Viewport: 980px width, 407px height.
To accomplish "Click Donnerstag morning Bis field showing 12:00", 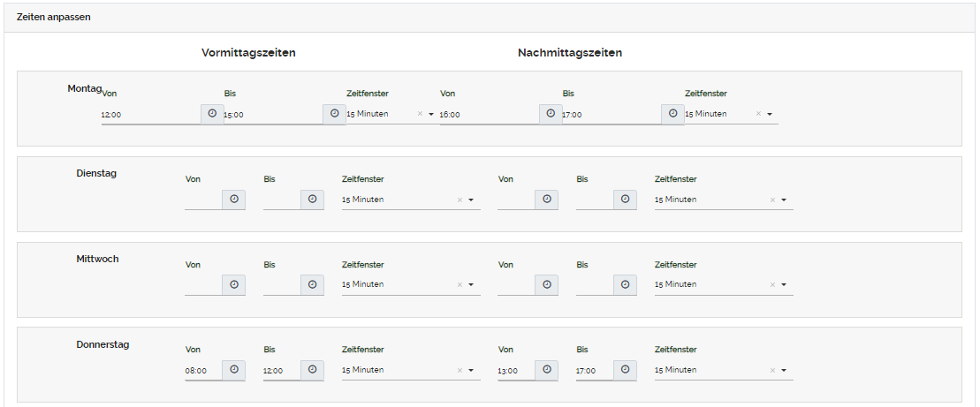I will (x=280, y=371).
